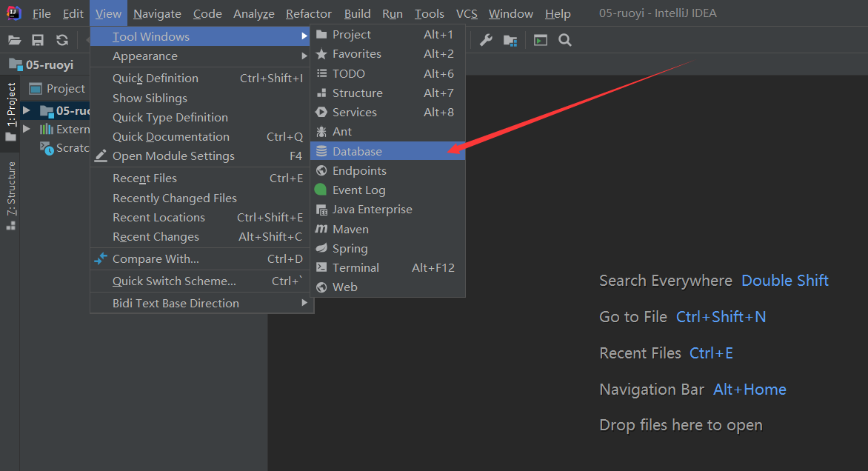The width and height of the screenshot is (868, 471).
Task: Open the Event Log tool window
Action: 387,190
